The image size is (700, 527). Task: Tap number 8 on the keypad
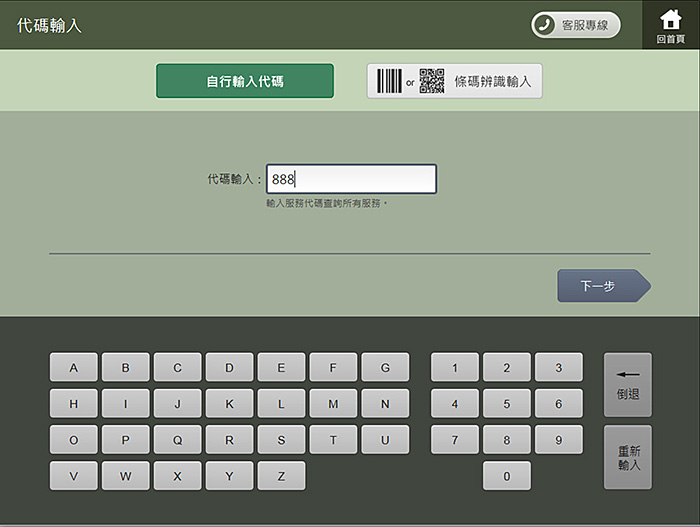click(x=507, y=440)
